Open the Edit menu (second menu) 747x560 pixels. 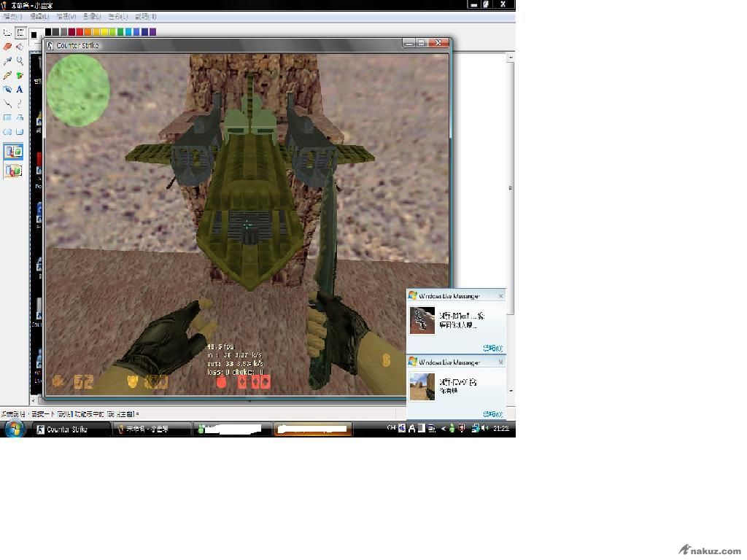coord(39,17)
